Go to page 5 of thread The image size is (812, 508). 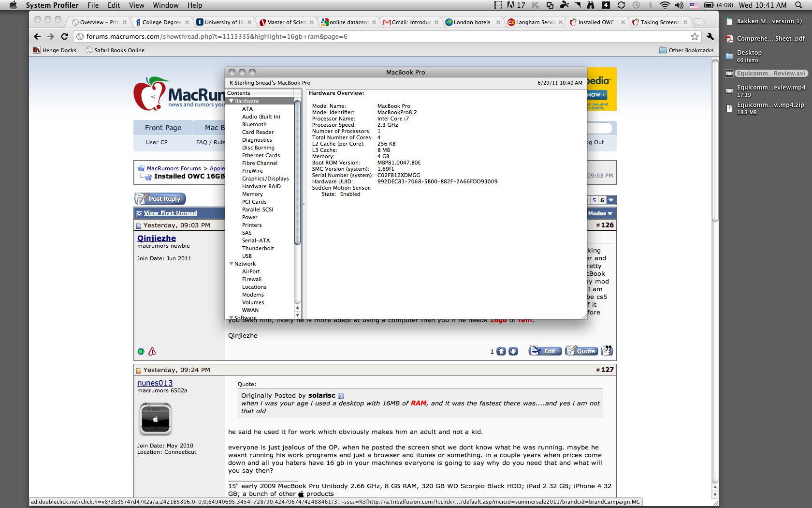tap(594, 200)
